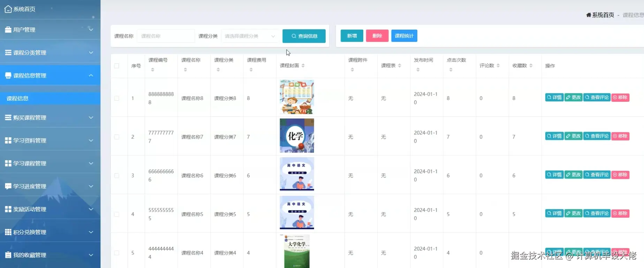
Task: Click the pink 删除 button
Action: click(377, 36)
